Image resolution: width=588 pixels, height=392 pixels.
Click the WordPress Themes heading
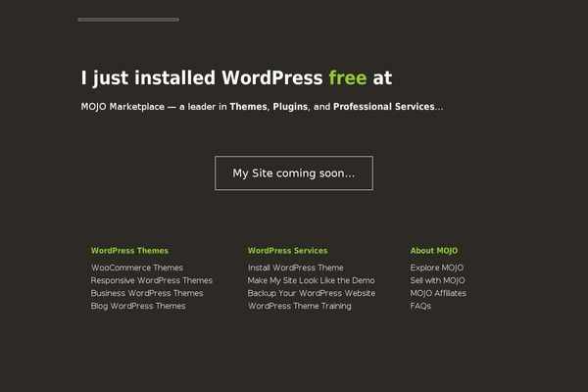[x=129, y=251]
